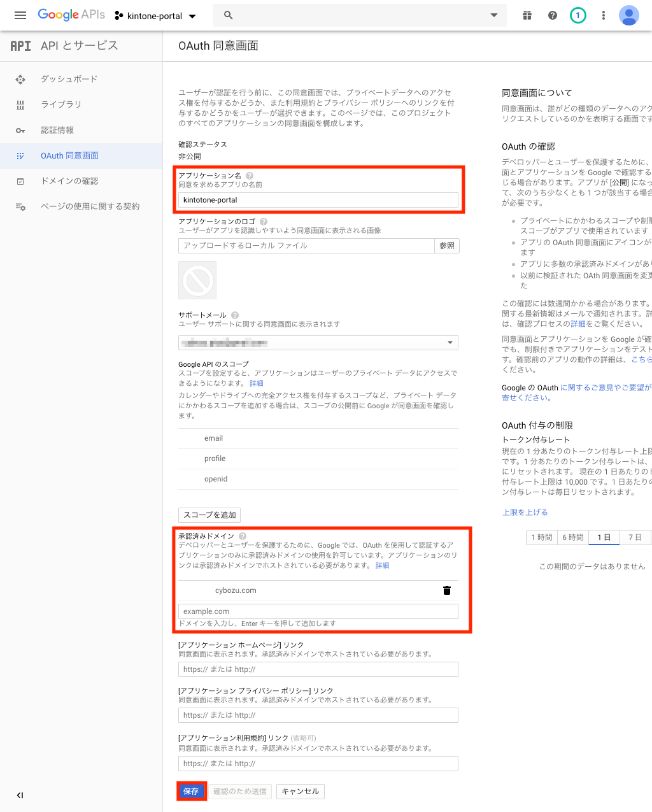Screen dimensions: 652x812
Task: Show help tooltip for アプリケーション名
Action: [x=250, y=176]
